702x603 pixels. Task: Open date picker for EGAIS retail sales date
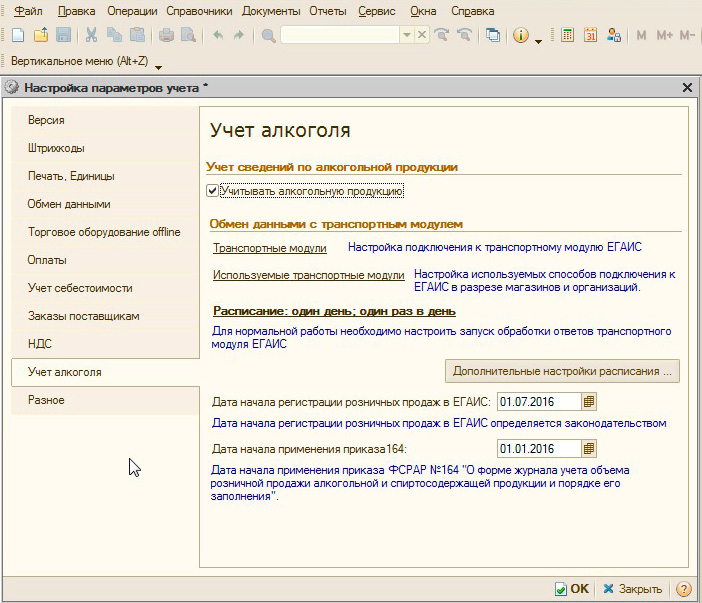[x=589, y=401]
